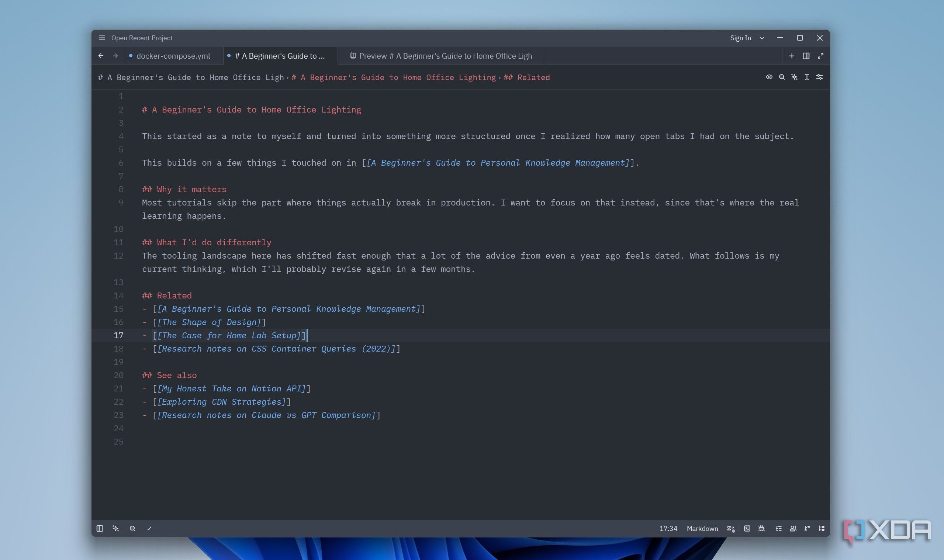This screenshot has width=944, height=560.
Task: Open the hamburger application menu
Action: pos(102,38)
